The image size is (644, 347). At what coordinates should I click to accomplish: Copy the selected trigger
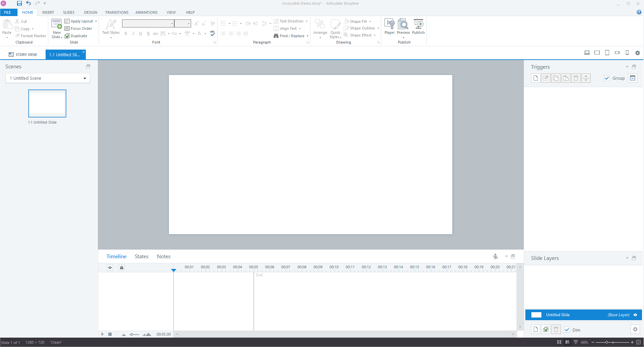tap(556, 78)
